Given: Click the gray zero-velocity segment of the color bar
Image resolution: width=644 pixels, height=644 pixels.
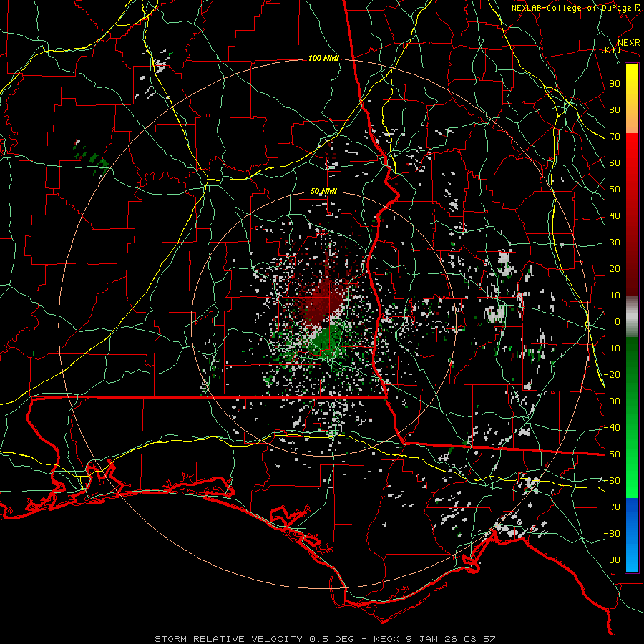Looking at the screenshot, I should [x=632, y=317].
